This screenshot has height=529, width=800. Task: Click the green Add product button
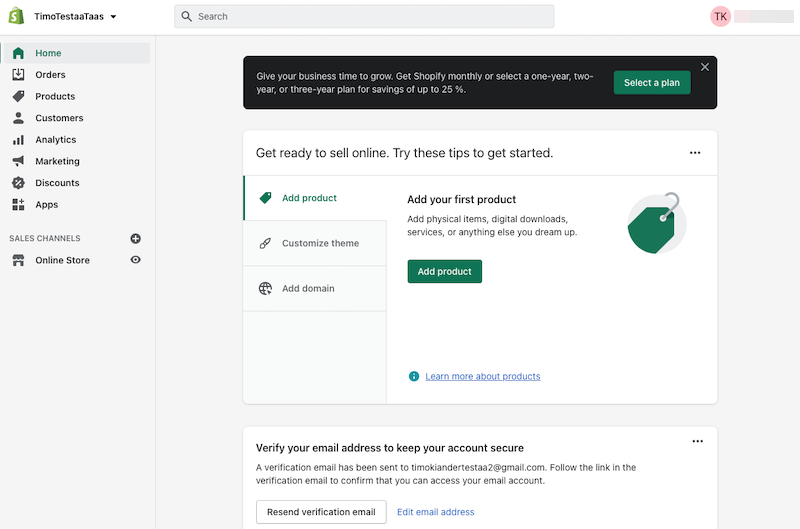pyautogui.click(x=445, y=271)
